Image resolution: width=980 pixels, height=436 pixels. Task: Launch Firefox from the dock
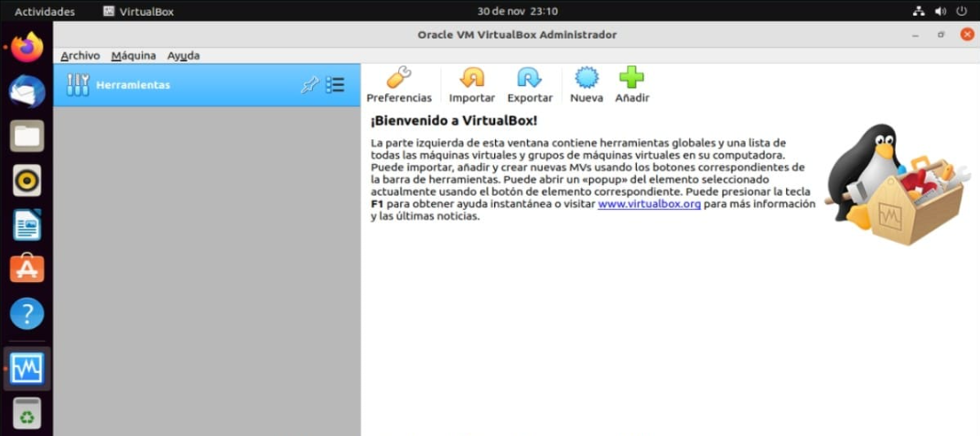(x=27, y=47)
